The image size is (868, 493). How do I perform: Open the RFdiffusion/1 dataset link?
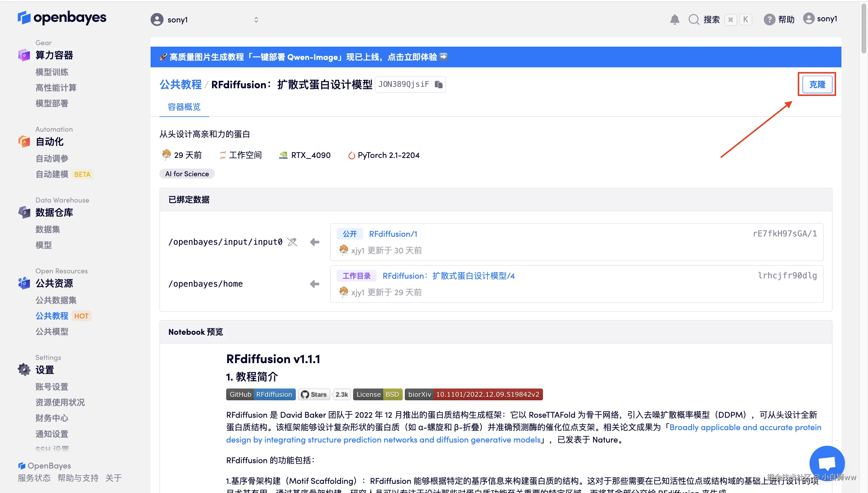tap(393, 234)
